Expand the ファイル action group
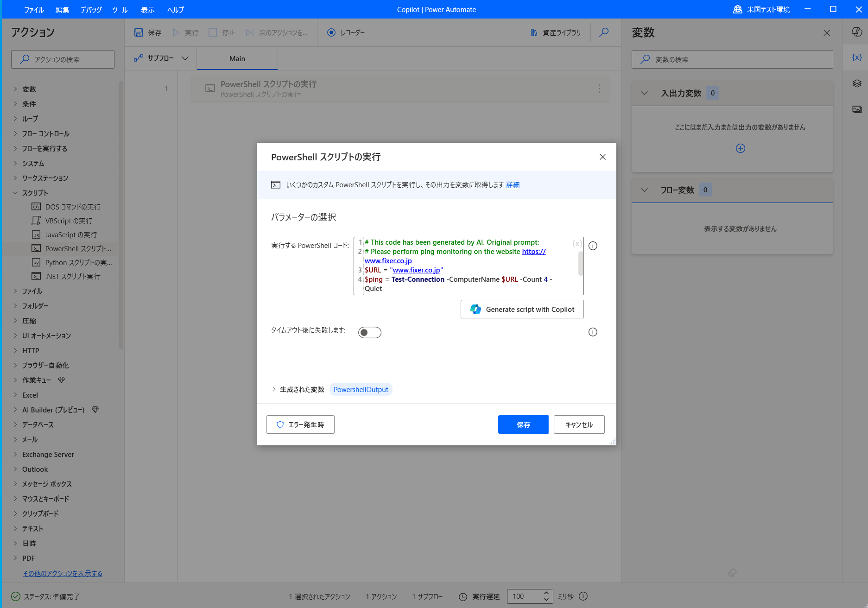This screenshot has width=868, height=608. (x=15, y=291)
